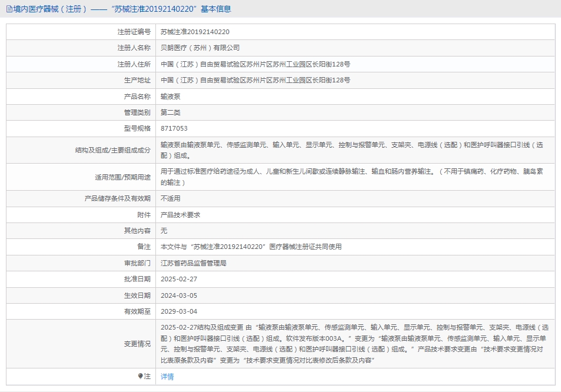The height and width of the screenshot is (392, 561).
Task: Open the 详情 link
Action: [167, 377]
